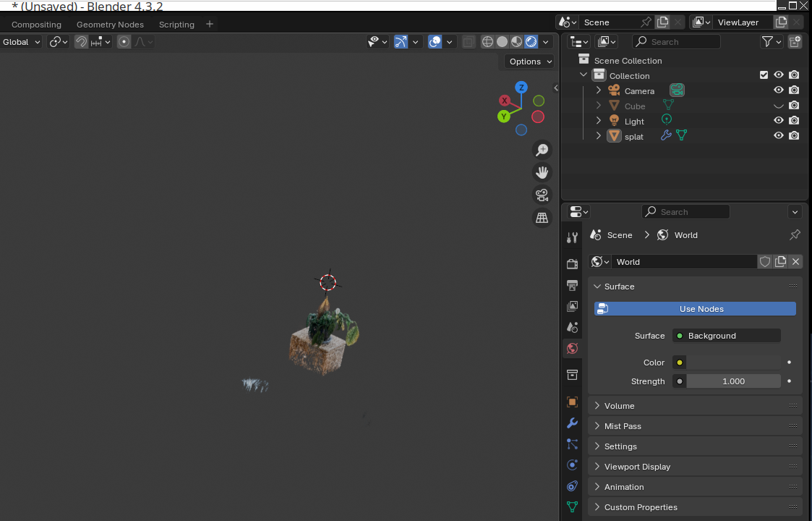
Task: Expand the Volume panel
Action: point(620,406)
